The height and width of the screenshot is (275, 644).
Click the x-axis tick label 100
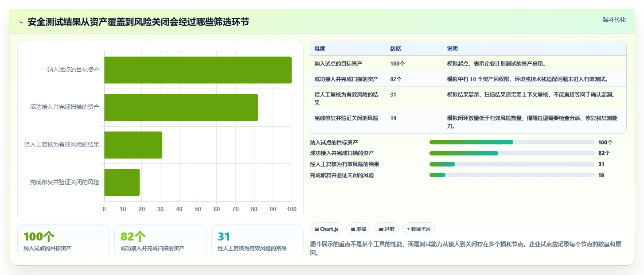[x=291, y=209]
